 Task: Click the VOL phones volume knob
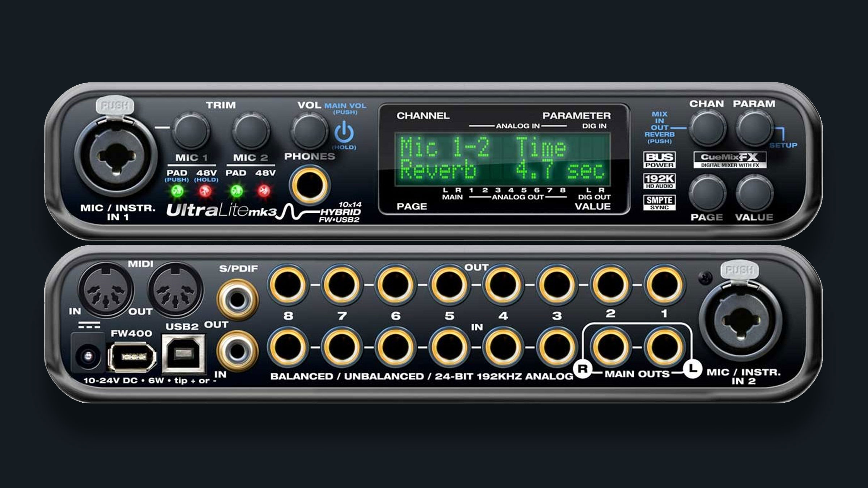point(310,130)
